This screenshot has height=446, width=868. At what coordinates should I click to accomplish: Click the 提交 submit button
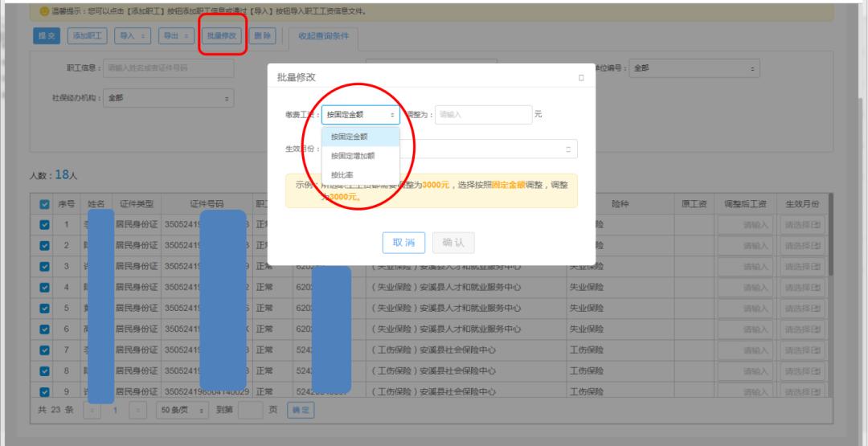pos(47,36)
